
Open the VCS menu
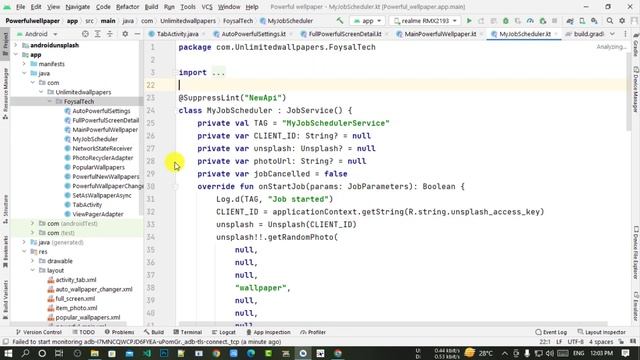click(207, 7)
